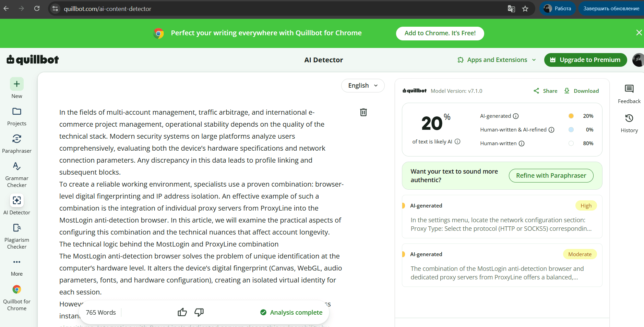Click the 765 Words counter
The height and width of the screenshot is (327, 644).
coord(101,312)
